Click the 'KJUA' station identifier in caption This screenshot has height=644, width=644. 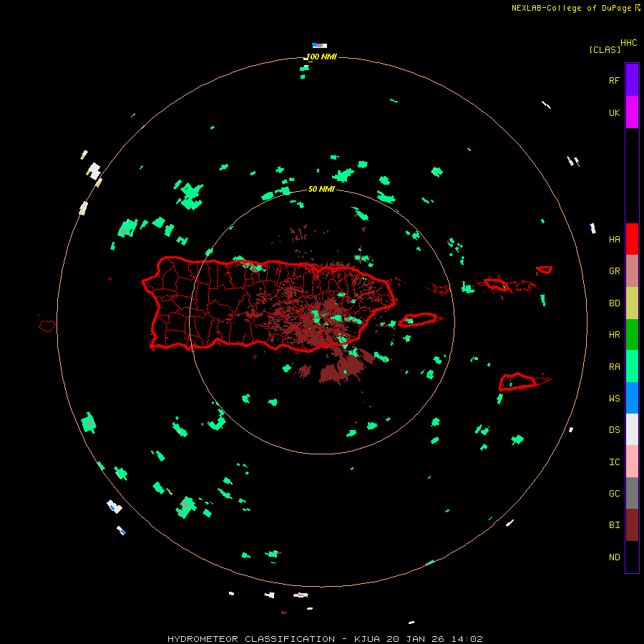pyautogui.click(x=368, y=639)
